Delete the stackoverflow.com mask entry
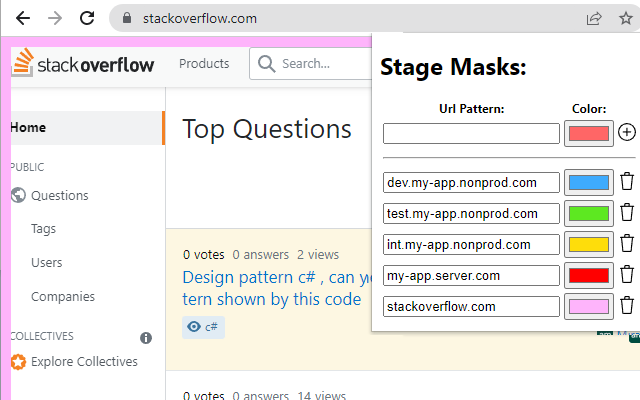The width and height of the screenshot is (640, 400). (x=627, y=306)
